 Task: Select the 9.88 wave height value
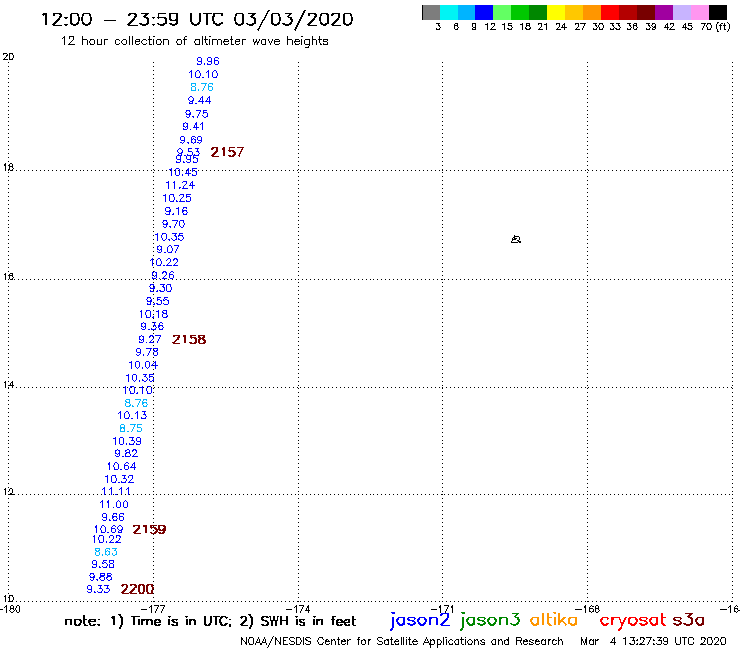[101, 577]
